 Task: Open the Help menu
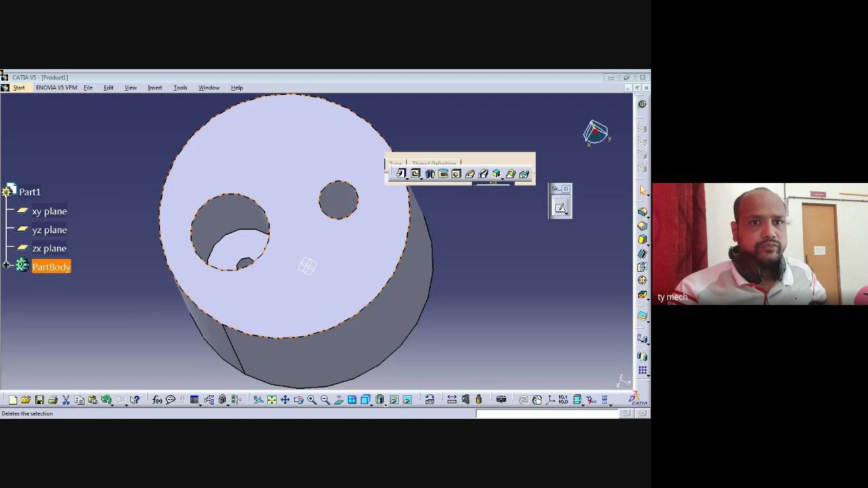point(237,87)
